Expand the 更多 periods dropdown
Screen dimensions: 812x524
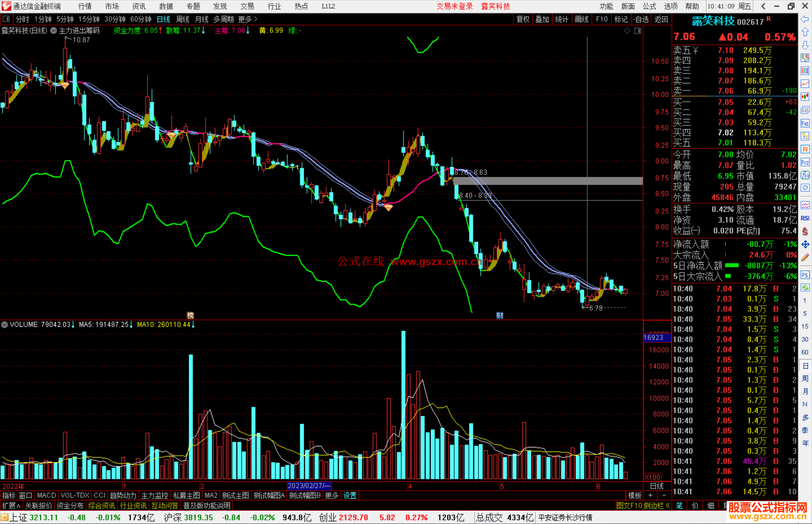(248, 19)
